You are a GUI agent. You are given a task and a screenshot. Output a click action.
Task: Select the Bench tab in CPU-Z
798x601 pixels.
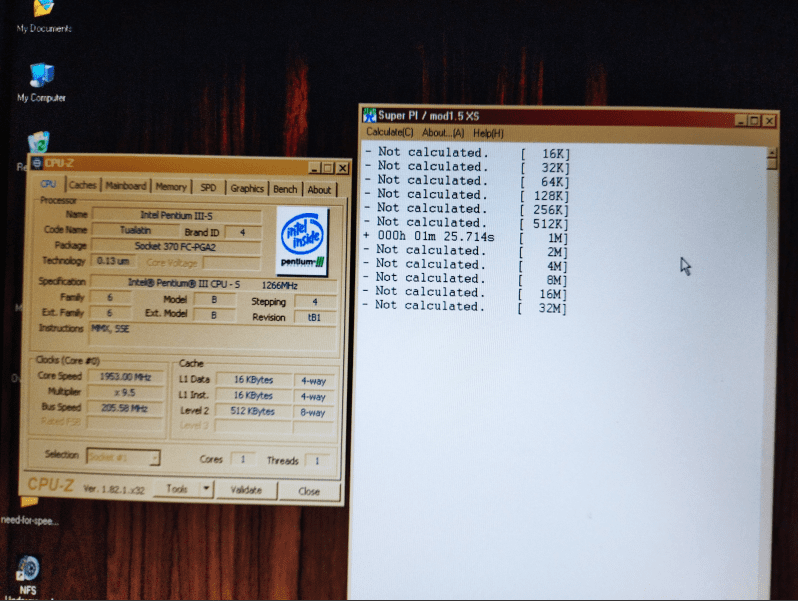point(285,189)
